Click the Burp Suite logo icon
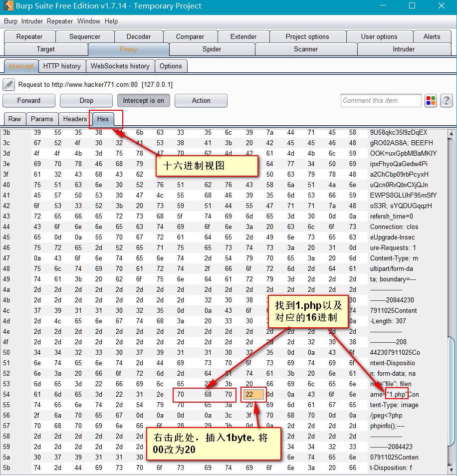This screenshot has height=476, width=457. tap(7, 6)
